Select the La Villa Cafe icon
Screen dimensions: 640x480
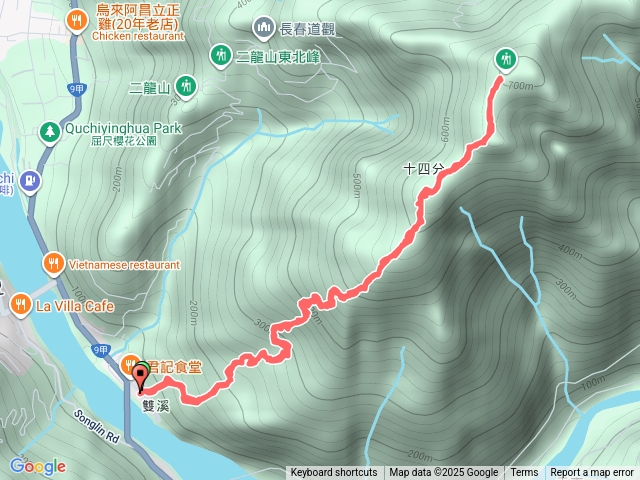pos(20,305)
